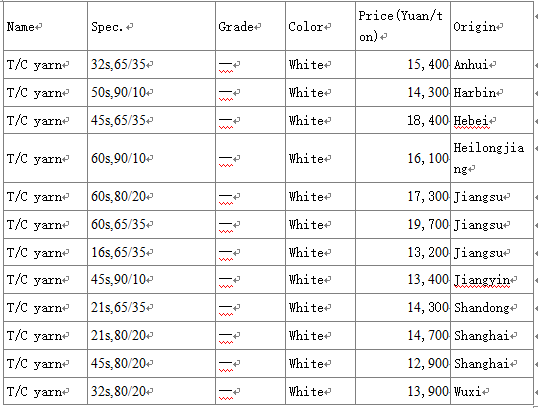Click the Origin header cell
The width and height of the screenshot is (538, 408).
(x=492, y=26)
